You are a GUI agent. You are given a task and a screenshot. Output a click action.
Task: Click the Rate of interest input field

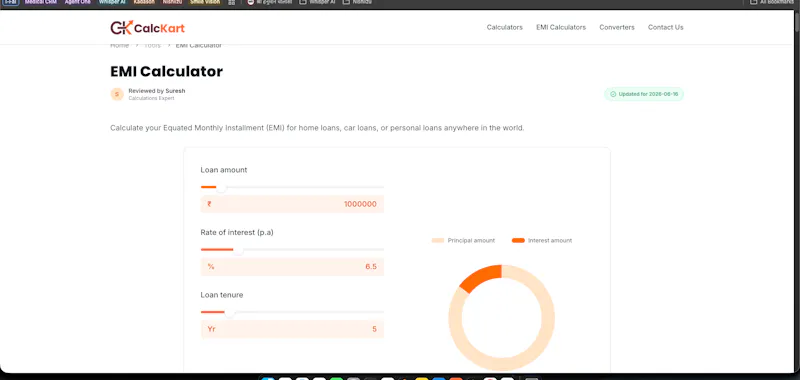292,267
